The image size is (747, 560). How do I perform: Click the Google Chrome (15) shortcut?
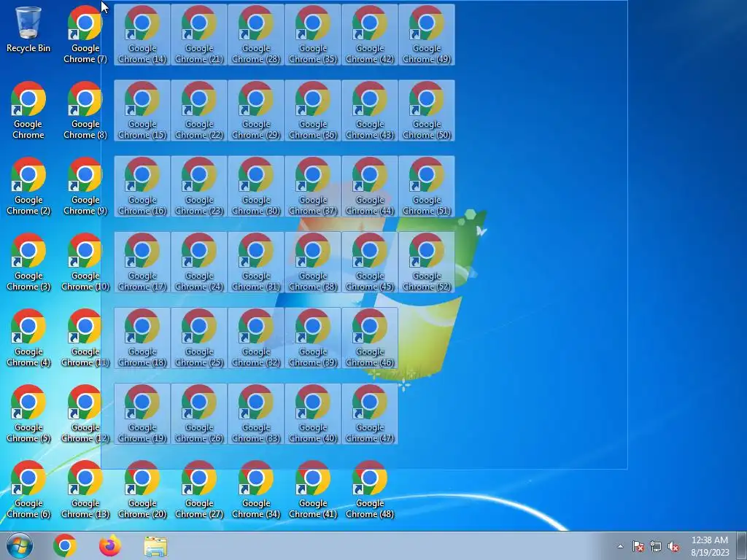coord(142,110)
